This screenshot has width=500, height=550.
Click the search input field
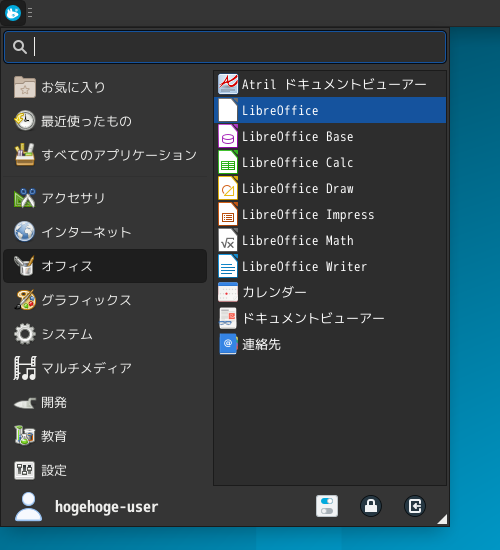point(225,47)
